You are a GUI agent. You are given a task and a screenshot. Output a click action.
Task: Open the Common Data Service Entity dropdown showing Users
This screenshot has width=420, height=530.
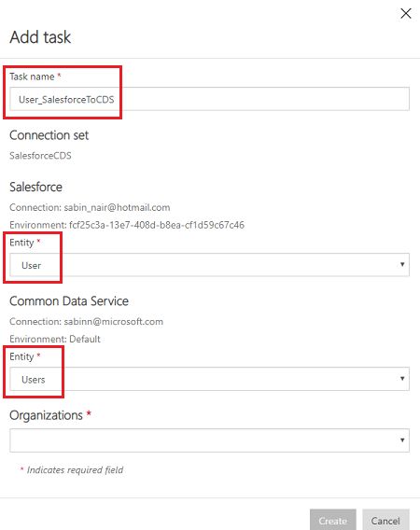coord(209,379)
